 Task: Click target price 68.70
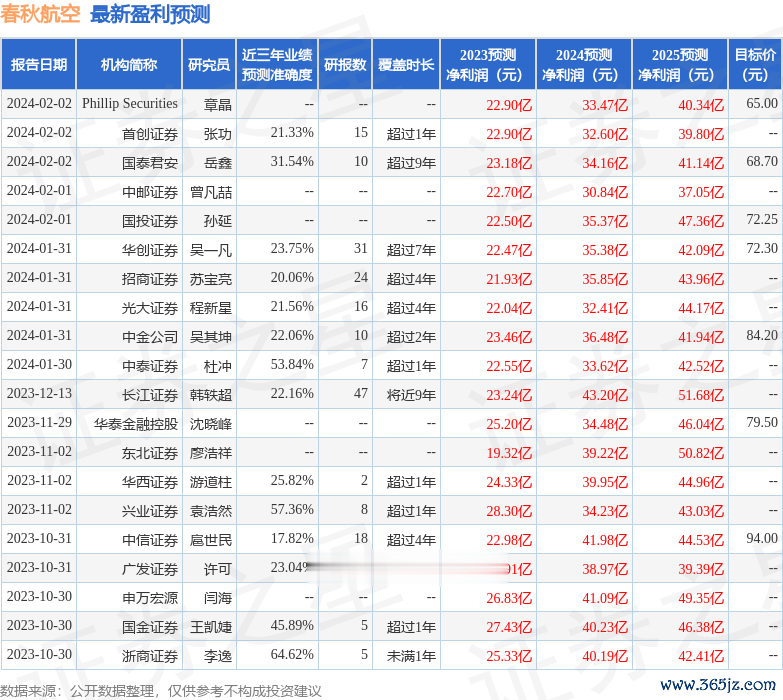[x=762, y=161]
